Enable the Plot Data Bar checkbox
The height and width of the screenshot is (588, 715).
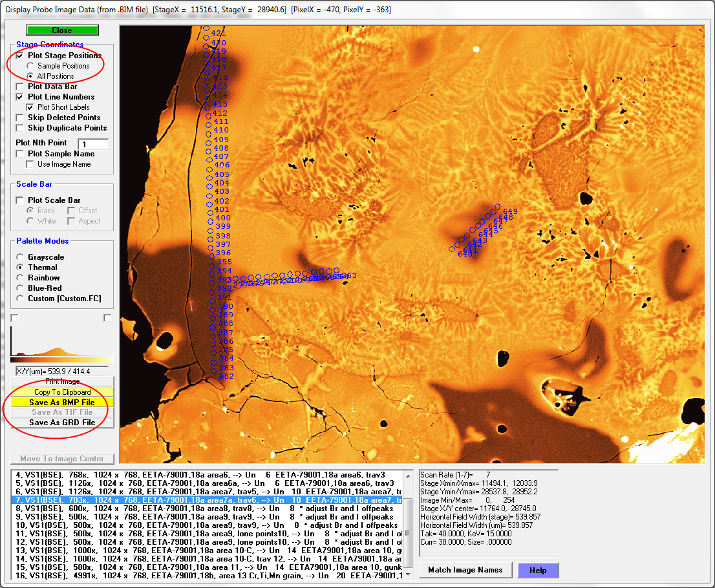tap(20, 87)
